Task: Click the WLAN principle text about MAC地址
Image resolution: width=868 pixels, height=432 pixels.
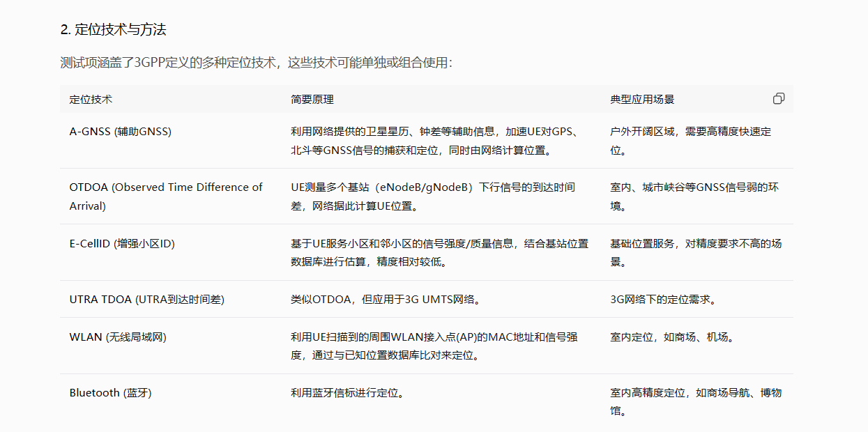Action: (434, 346)
